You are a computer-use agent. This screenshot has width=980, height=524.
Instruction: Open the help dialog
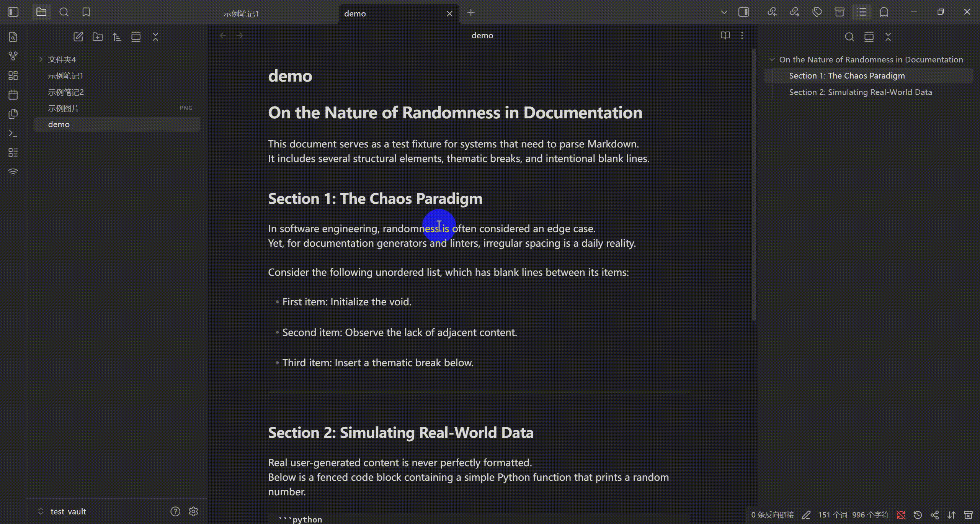175,511
